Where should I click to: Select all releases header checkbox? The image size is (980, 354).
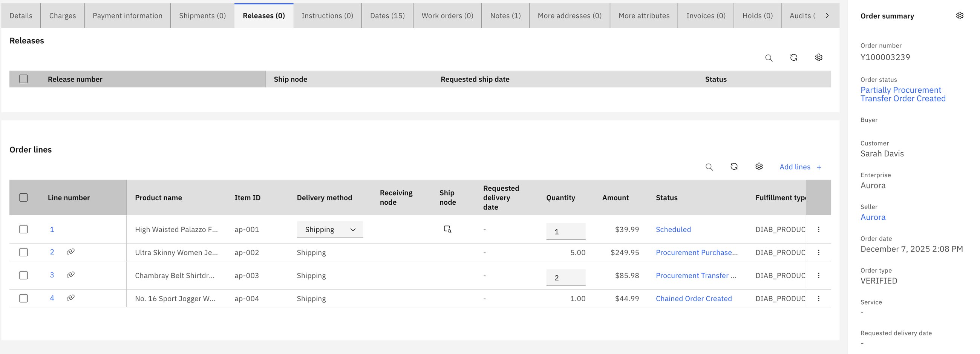coord(24,79)
